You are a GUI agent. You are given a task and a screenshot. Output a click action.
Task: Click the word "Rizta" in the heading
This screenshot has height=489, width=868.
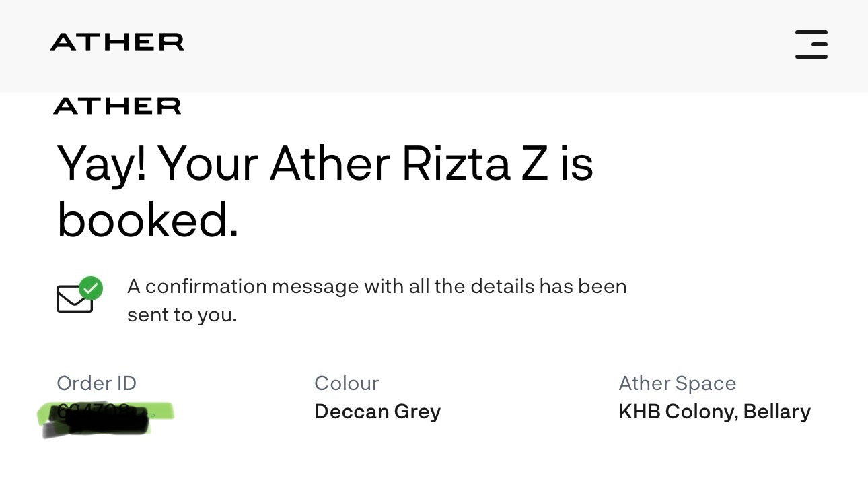click(456, 164)
